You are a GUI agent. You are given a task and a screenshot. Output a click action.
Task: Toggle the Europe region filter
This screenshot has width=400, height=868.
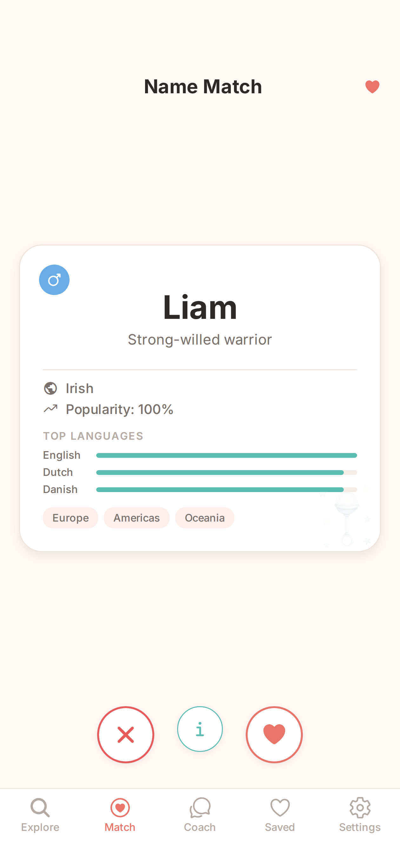click(x=70, y=517)
